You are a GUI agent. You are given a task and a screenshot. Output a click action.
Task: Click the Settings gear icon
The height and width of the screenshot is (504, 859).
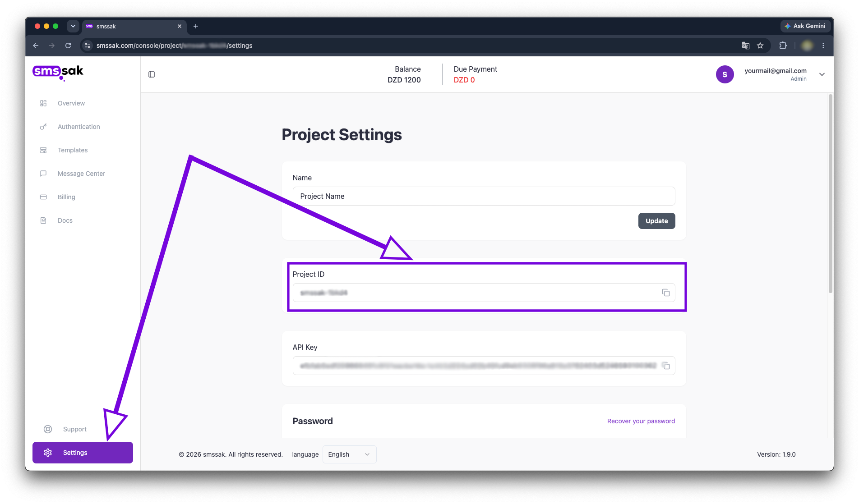pyautogui.click(x=48, y=453)
